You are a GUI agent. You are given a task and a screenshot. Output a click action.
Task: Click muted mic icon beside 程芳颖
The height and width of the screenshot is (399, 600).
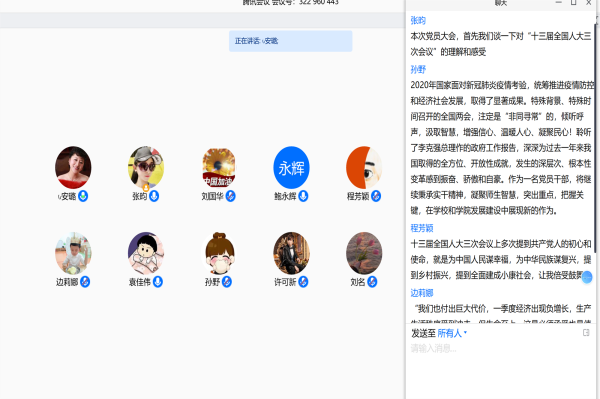click(376, 196)
